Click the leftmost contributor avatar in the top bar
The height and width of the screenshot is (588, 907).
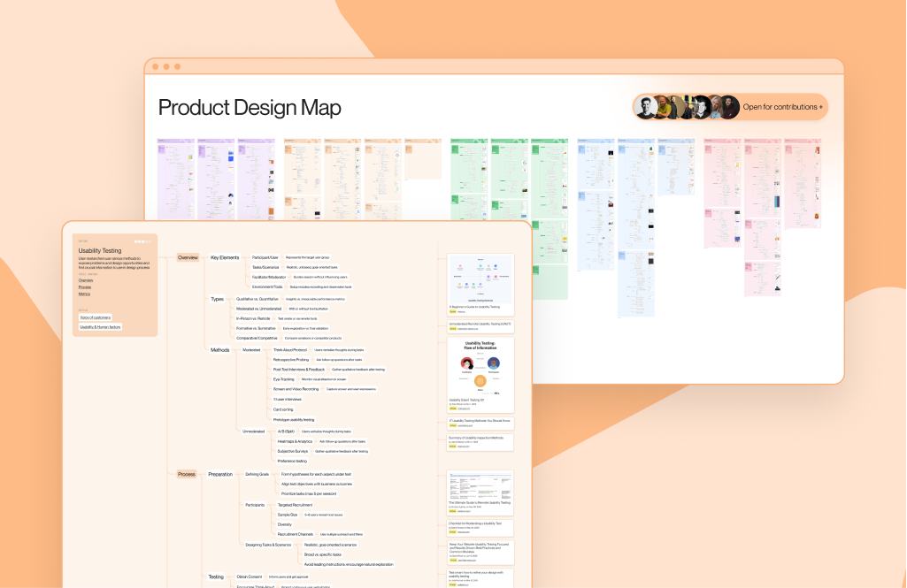point(645,106)
